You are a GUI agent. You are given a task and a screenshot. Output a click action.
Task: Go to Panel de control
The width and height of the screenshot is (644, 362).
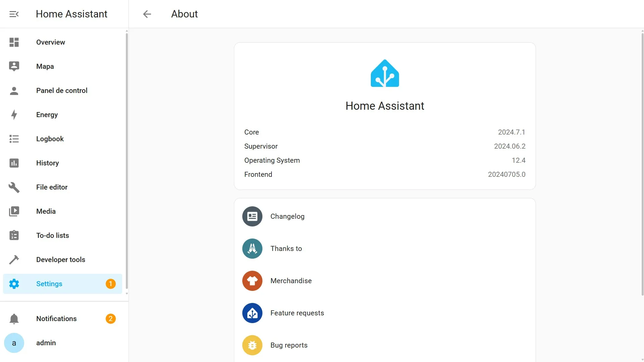tap(63, 91)
